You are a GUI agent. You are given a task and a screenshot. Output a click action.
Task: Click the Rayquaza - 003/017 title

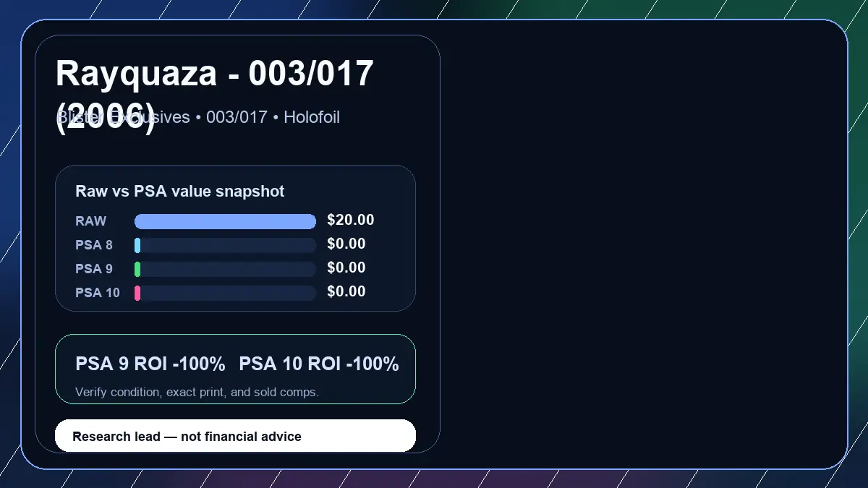[x=215, y=95]
